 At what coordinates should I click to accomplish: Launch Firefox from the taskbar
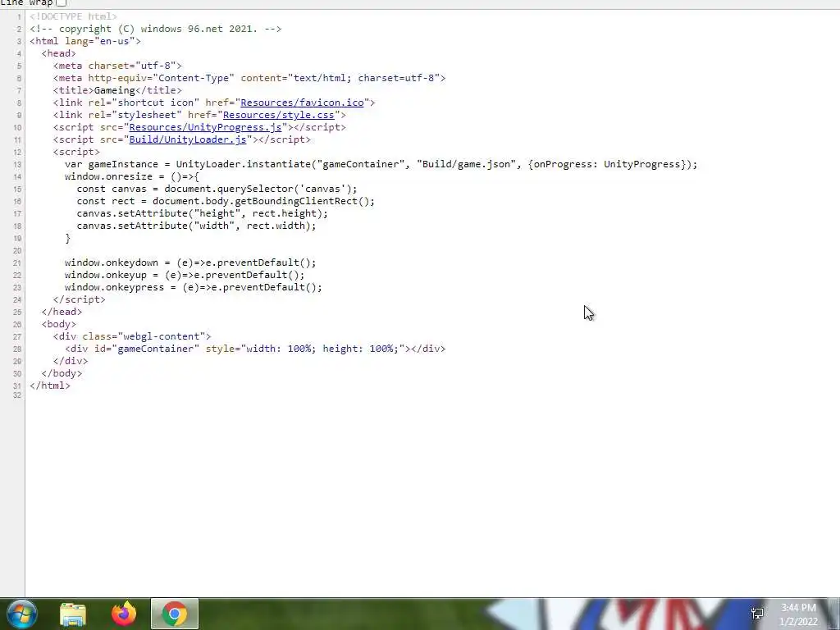pyautogui.click(x=124, y=614)
